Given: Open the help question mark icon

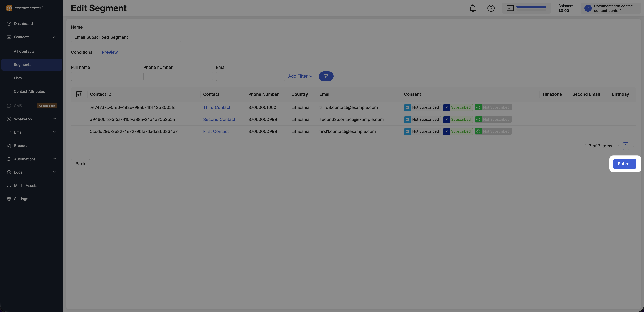Looking at the screenshot, I should [491, 8].
